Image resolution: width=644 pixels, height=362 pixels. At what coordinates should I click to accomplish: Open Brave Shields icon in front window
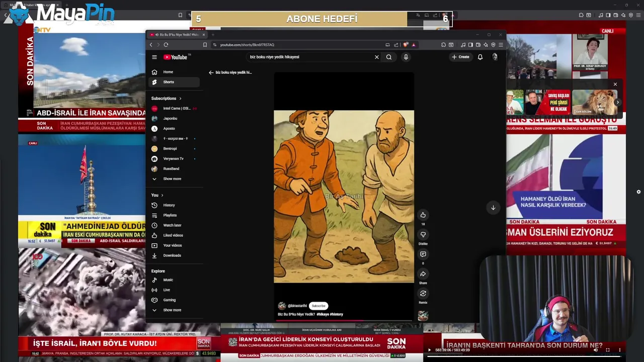406,45
